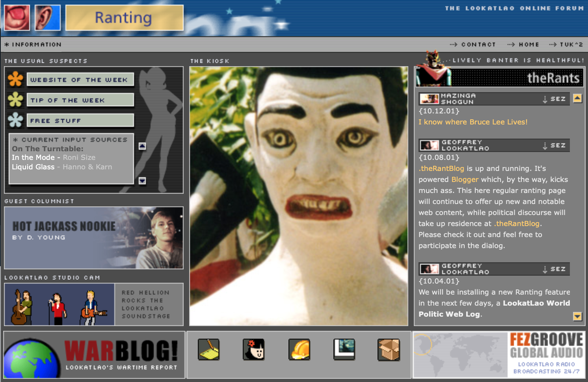The height and width of the screenshot is (382, 588).
Task: Select the Ranting tab banner
Action: 124,17
